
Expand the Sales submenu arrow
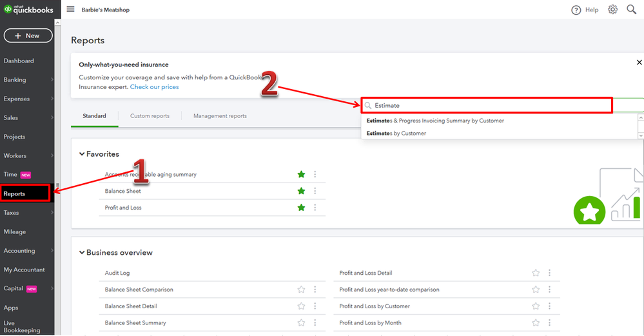click(x=52, y=117)
